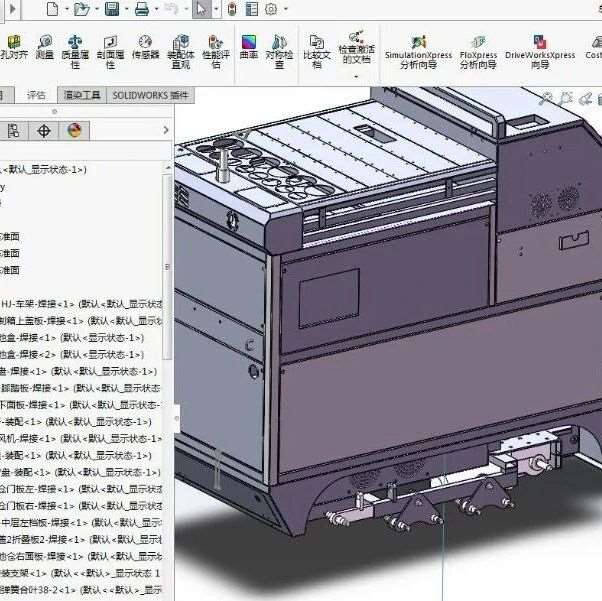602x601 pixels.
Task: Open a file with the folder icon
Action: tap(81, 9)
